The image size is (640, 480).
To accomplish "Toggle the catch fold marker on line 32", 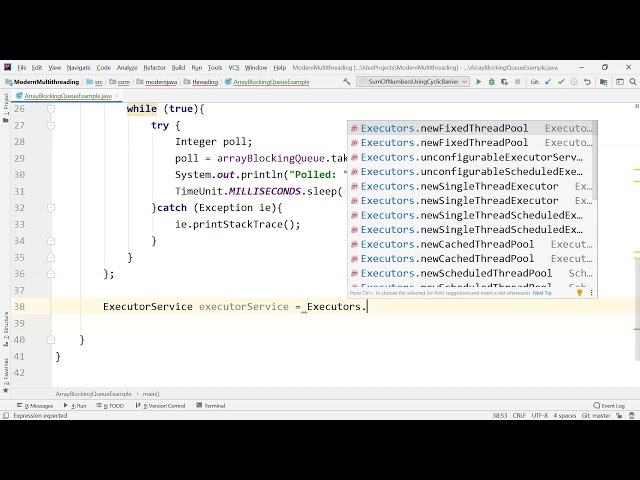I will point(51,208).
